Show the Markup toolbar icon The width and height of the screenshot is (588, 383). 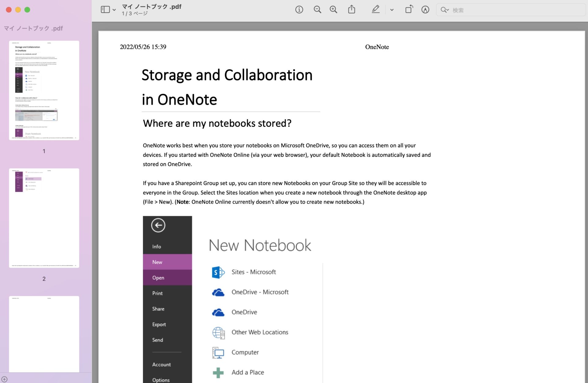click(x=425, y=10)
